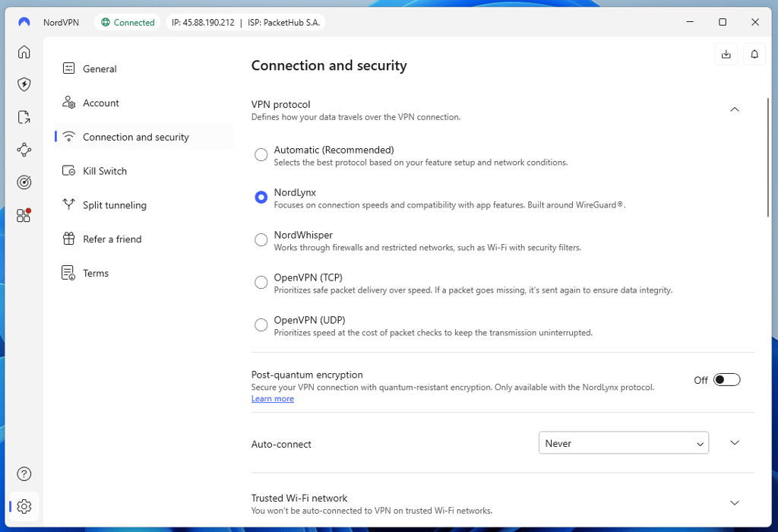
Task: Click Refer a friend gift icon
Action: click(x=69, y=239)
